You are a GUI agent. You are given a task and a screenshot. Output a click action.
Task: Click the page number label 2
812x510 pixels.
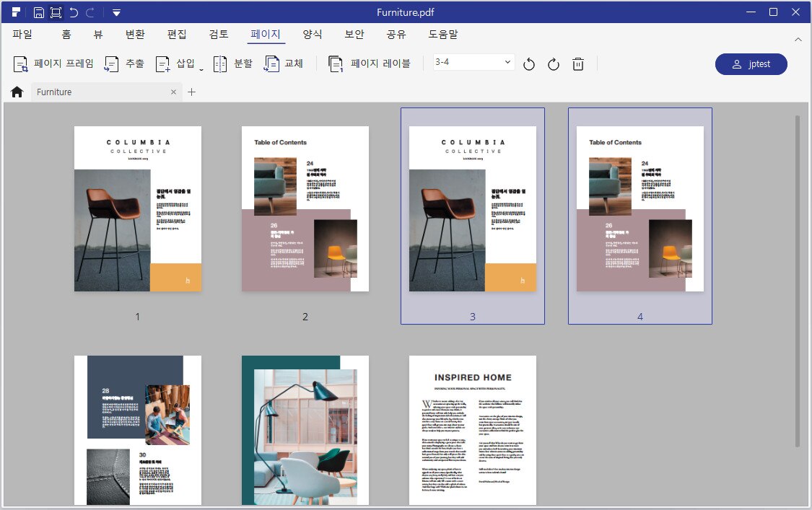point(305,317)
